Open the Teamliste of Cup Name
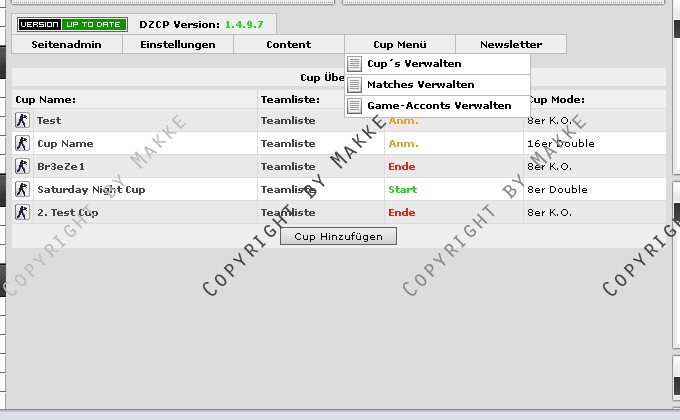This screenshot has width=680, height=420. [288, 143]
